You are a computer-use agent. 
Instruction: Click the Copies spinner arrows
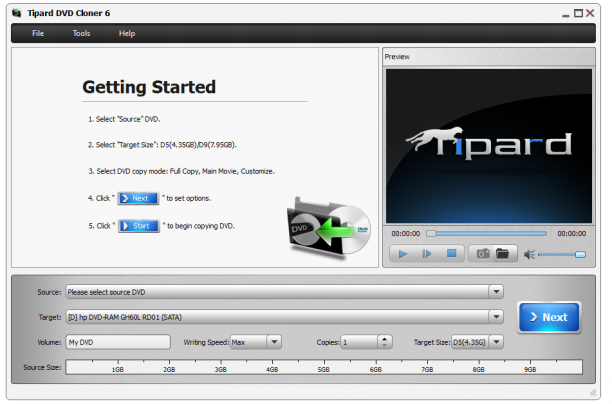pos(385,342)
